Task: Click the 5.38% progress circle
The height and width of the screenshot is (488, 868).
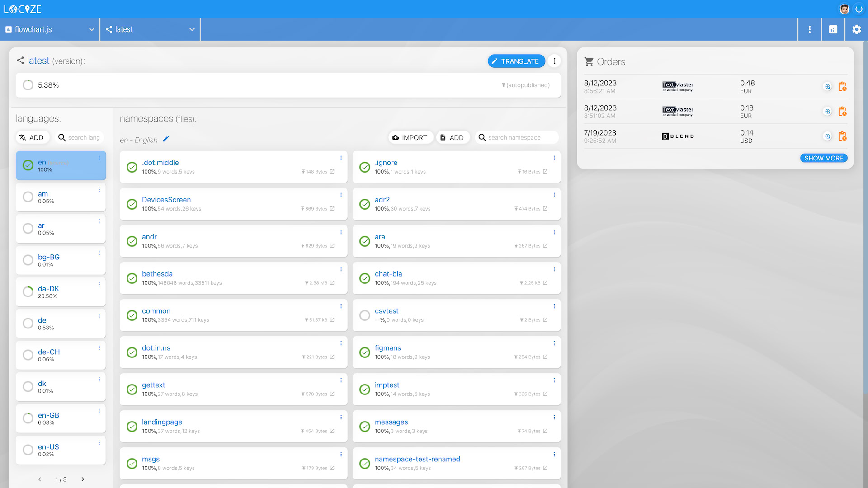Action: point(28,85)
